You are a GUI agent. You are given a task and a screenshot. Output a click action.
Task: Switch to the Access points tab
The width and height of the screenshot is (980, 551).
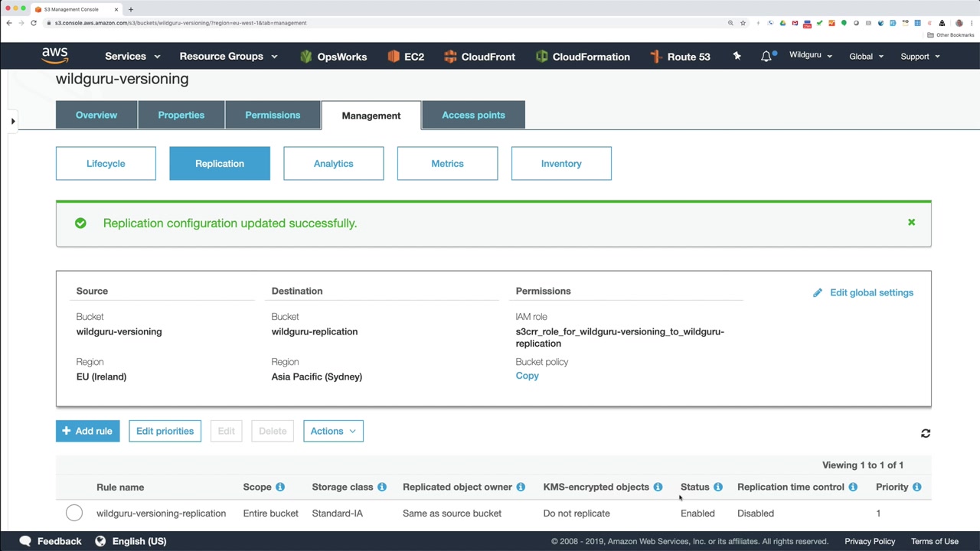pos(473,115)
